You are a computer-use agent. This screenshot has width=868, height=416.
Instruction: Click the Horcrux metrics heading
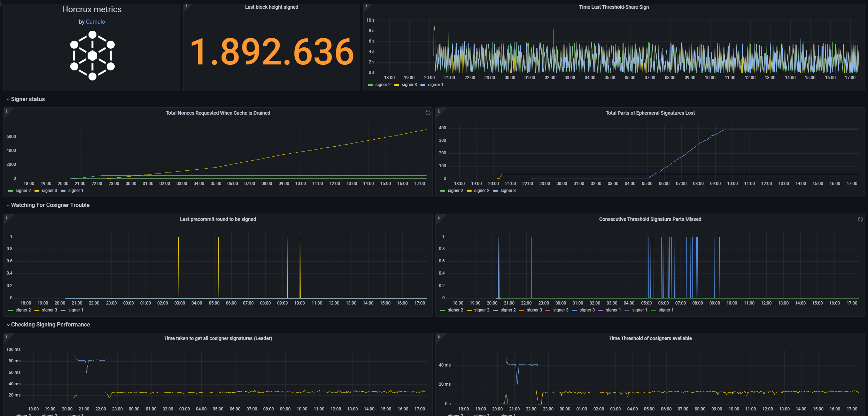click(92, 9)
